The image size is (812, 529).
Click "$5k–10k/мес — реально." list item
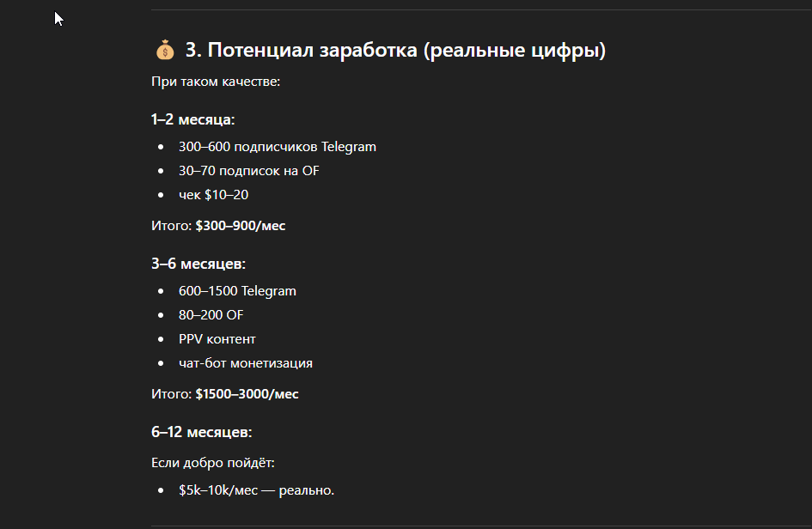(256, 490)
